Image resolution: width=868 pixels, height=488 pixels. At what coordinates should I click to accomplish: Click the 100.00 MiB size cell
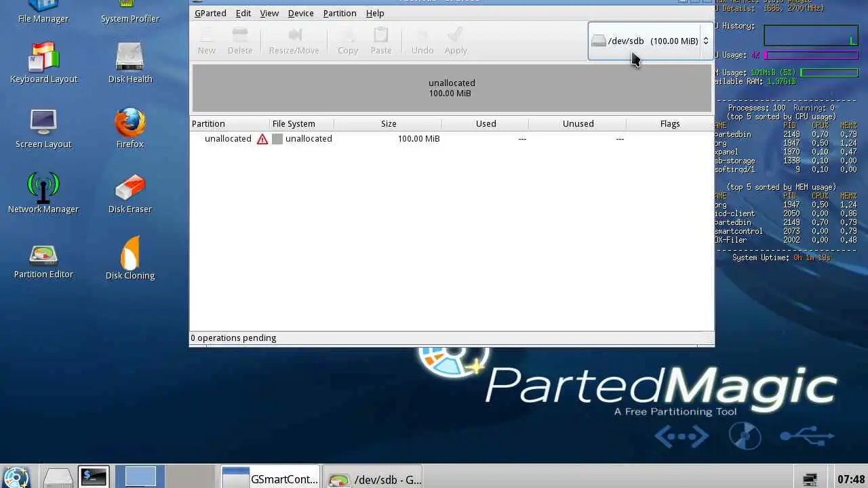coord(418,138)
